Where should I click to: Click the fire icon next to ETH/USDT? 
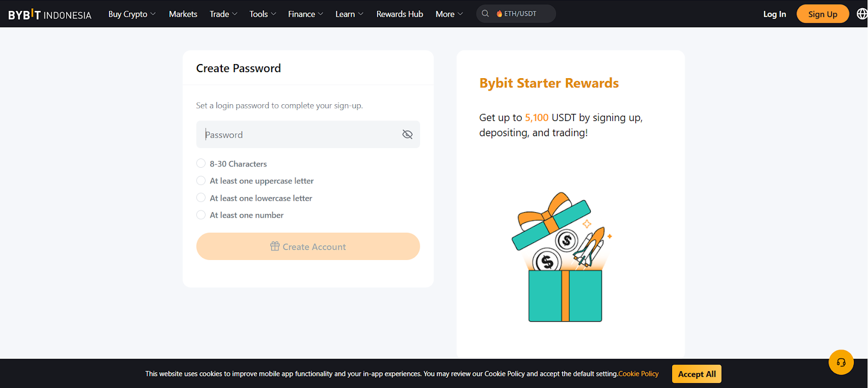(500, 14)
